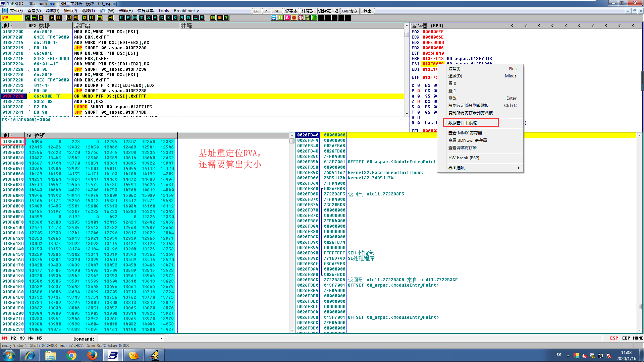Click the stack pane vertical scrollbar thumb
The width and height of the screenshot is (644, 362).
[x=639, y=306]
